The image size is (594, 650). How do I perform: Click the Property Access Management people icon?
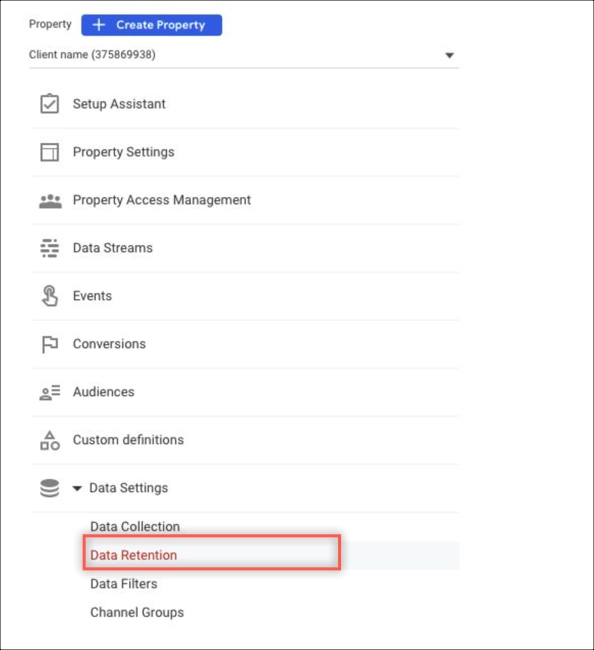click(x=50, y=201)
